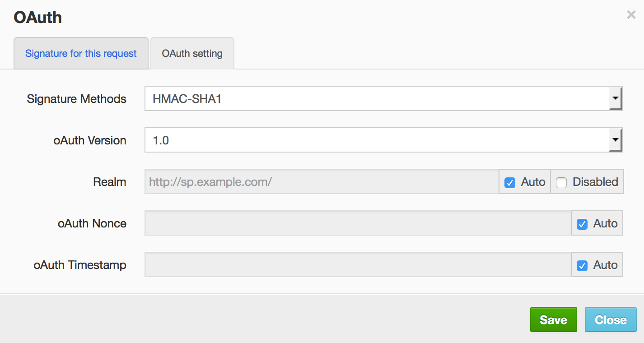Open the oAuth Version dropdown
The height and width of the screenshot is (343, 644).
(615, 140)
